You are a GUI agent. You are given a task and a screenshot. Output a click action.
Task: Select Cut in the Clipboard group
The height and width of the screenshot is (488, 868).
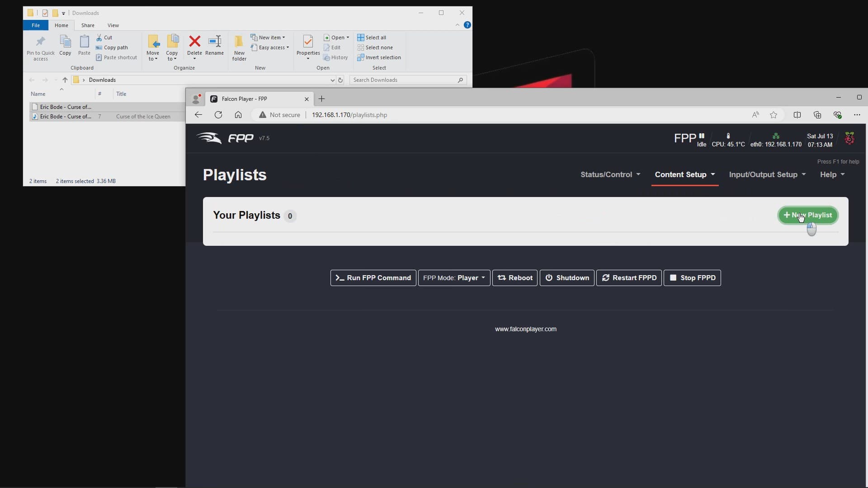(104, 38)
